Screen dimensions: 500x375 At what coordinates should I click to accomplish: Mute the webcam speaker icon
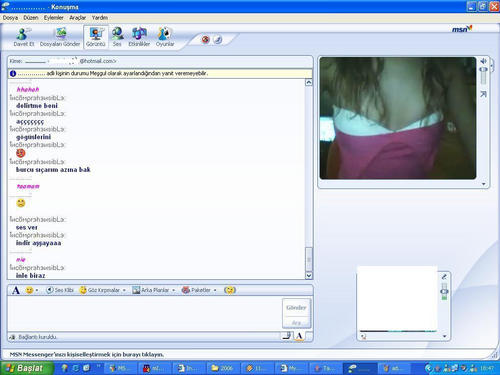(x=483, y=61)
